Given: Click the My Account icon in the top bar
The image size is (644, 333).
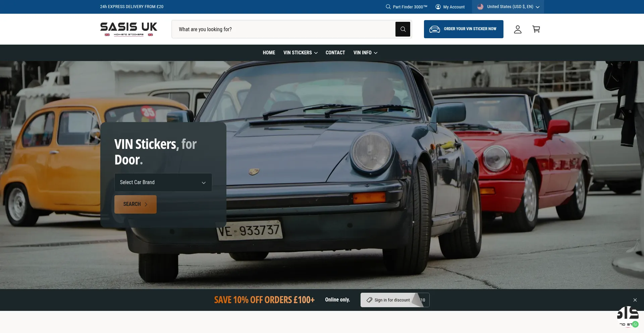Looking at the screenshot, I should coord(437,7).
